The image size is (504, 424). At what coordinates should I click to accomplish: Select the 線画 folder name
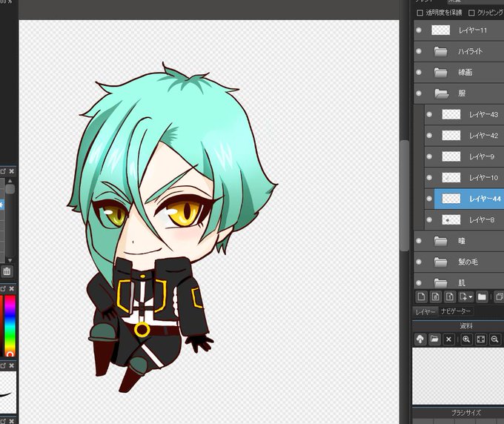465,73
